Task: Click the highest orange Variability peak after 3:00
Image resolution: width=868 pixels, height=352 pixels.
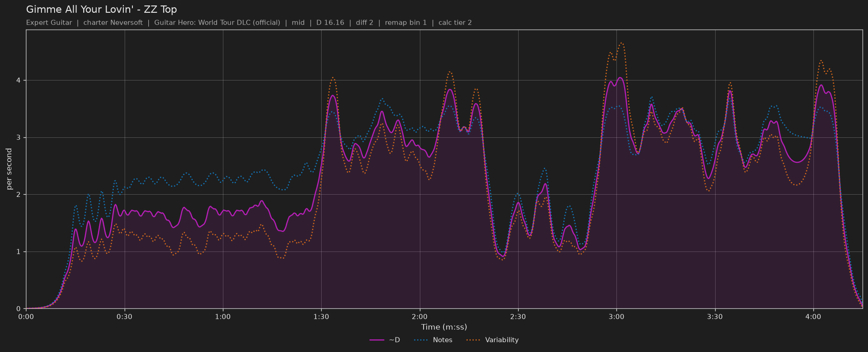Action: [621, 43]
